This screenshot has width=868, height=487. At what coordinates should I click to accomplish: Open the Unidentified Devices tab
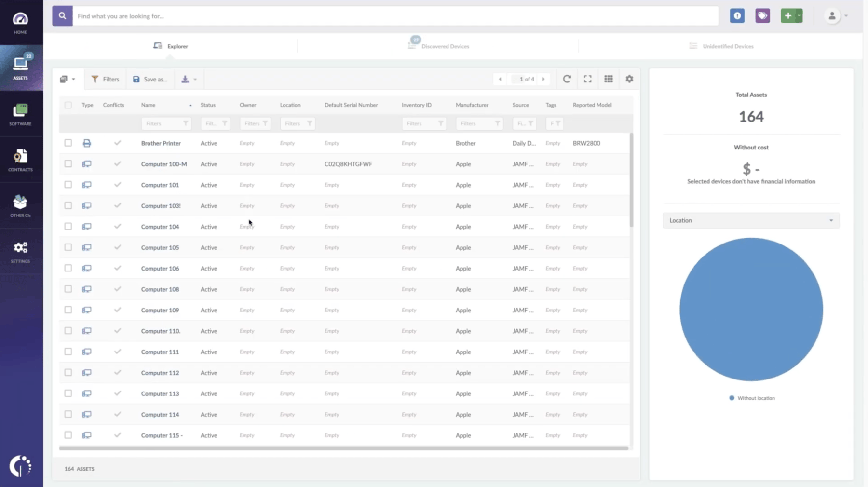point(728,46)
